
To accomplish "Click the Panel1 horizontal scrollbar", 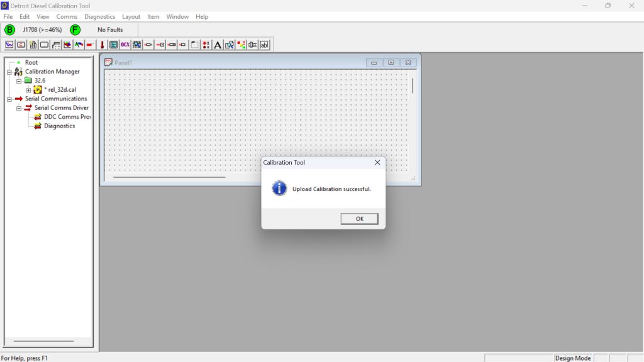I will [170, 178].
